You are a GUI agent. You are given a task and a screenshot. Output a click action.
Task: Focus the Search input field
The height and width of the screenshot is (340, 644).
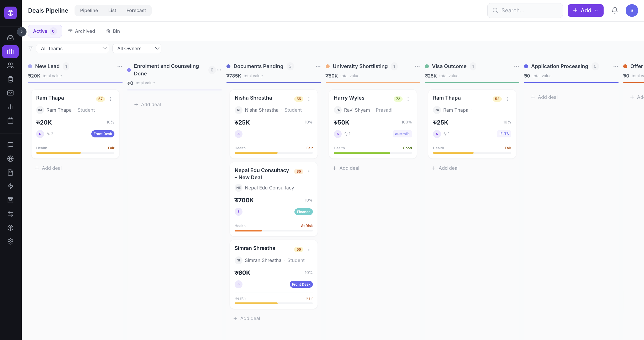click(x=525, y=11)
